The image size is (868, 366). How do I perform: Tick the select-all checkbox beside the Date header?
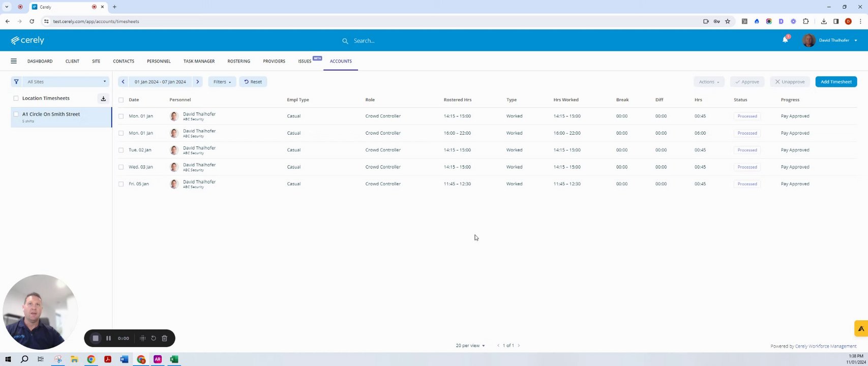coord(121,100)
